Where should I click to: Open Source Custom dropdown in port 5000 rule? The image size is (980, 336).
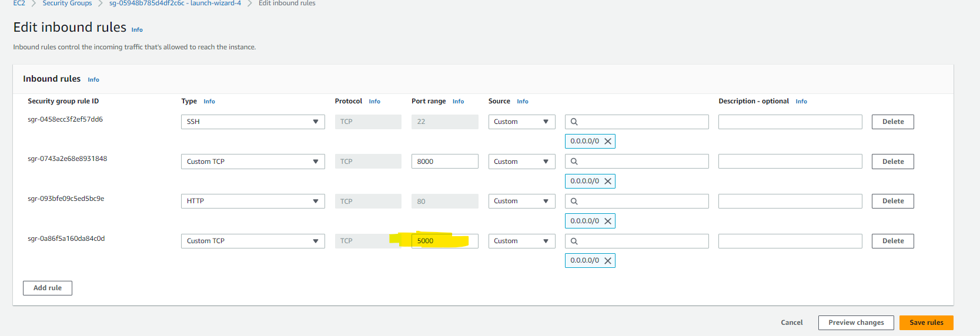tap(521, 241)
